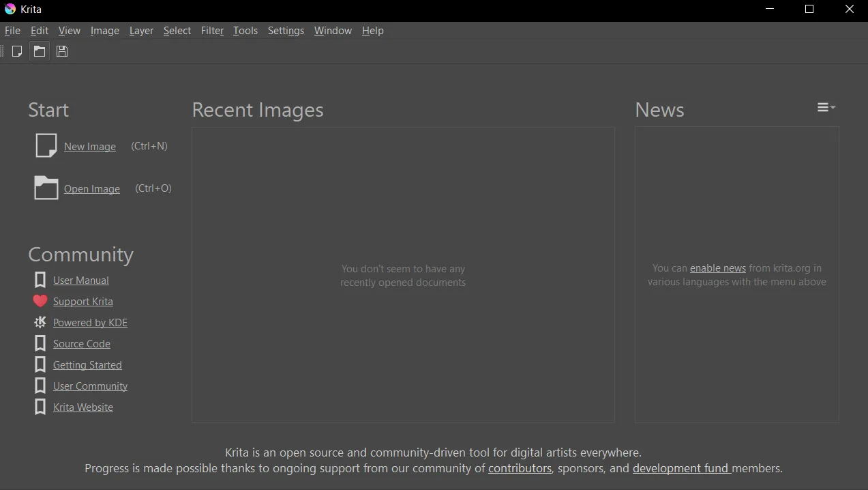Click the Krita logo in the title bar
The height and width of the screenshot is (490, 868).
pos(10,9)
